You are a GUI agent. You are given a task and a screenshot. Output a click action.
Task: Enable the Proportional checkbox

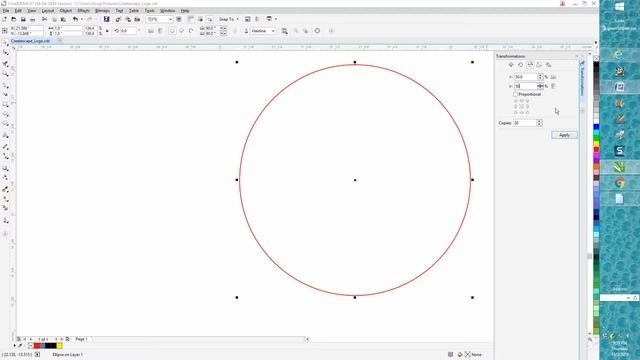click(516, 94)
